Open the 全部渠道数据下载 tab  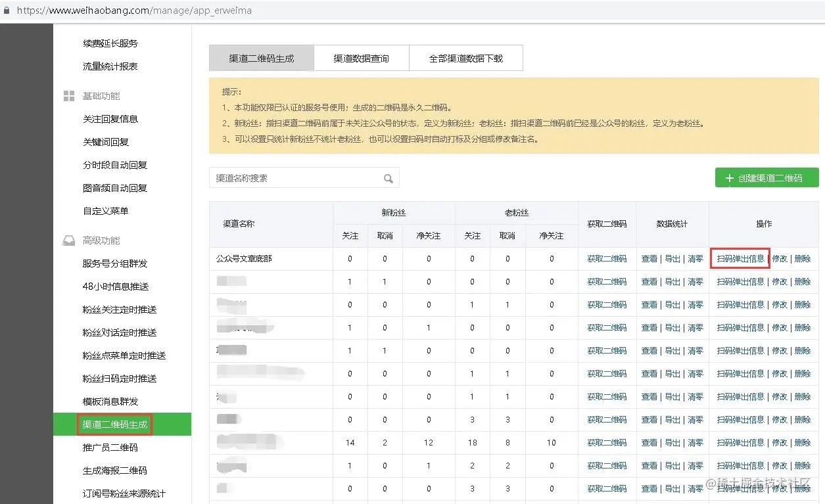point(466,58)
